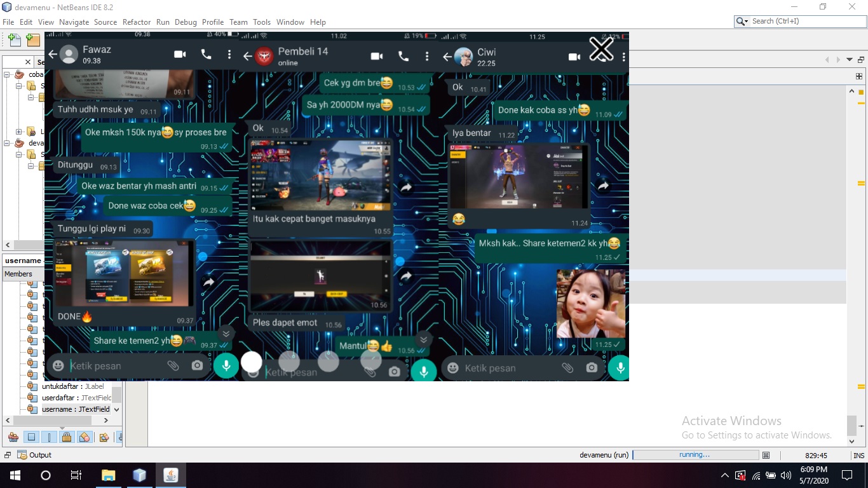Open the Debug menu

tap(186, 22)
